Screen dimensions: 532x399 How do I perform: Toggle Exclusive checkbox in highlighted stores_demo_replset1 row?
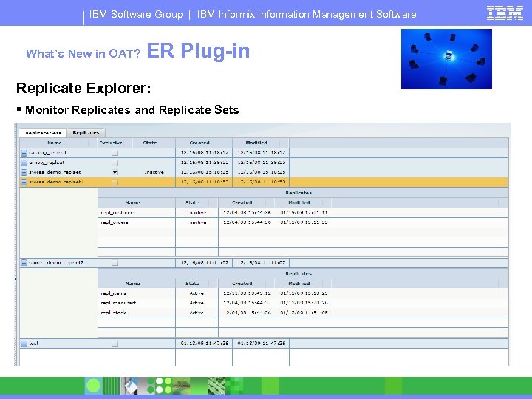[x=115, y=183]
